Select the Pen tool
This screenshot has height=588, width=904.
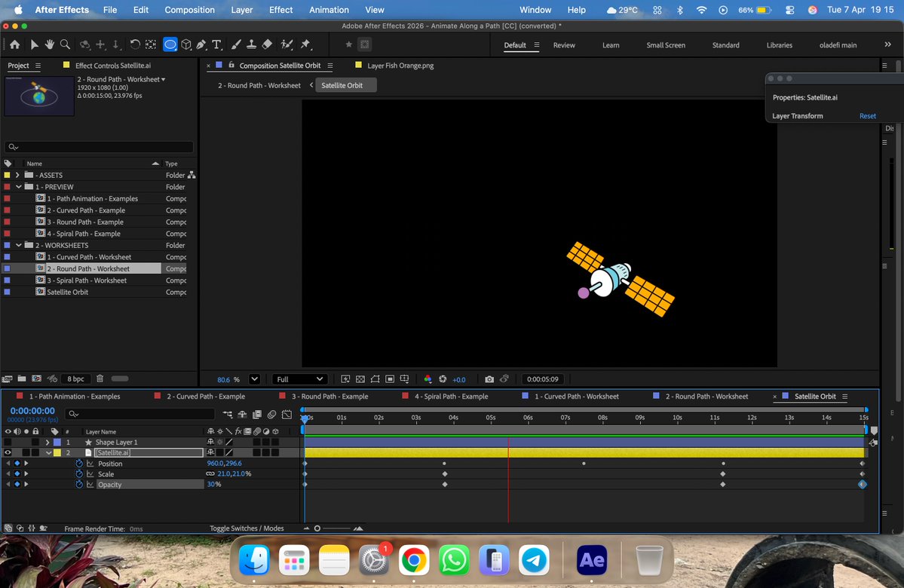pos(201,44)
